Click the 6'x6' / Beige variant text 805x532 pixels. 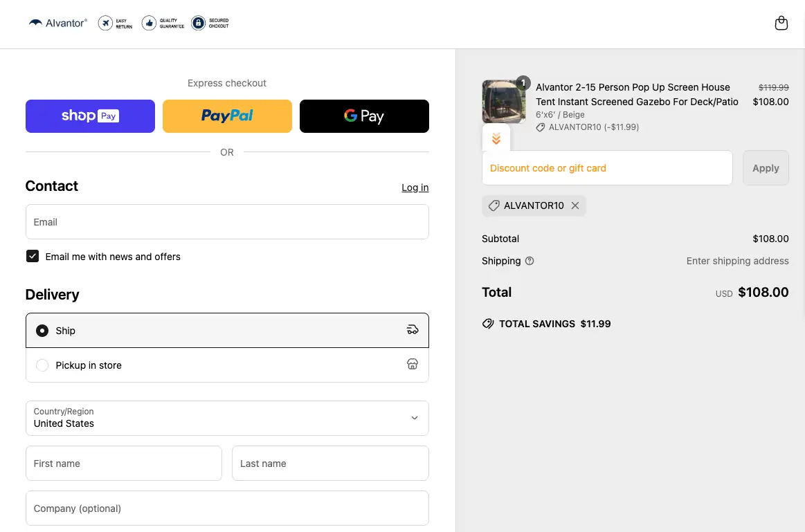click(560, 114)
